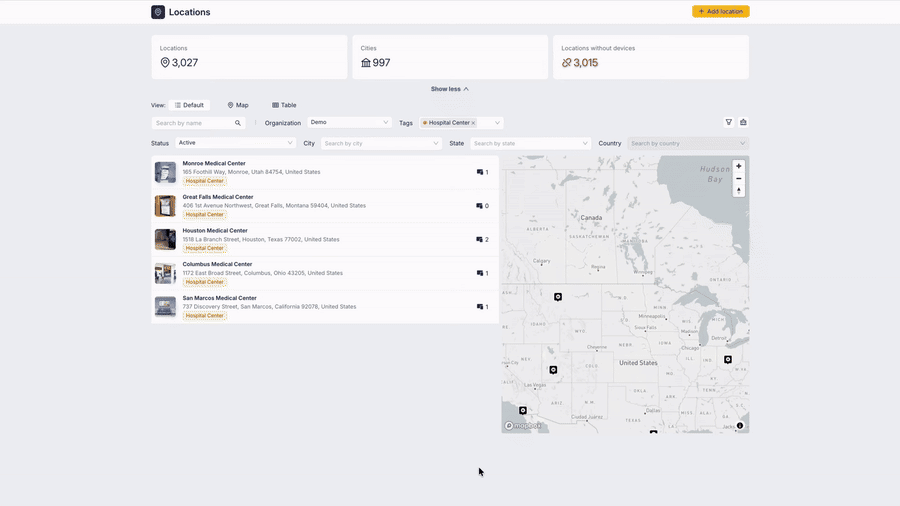Select the San Marcos Medical Center title
The height and width of the screenshot is (506, 900).
point(220,298)
